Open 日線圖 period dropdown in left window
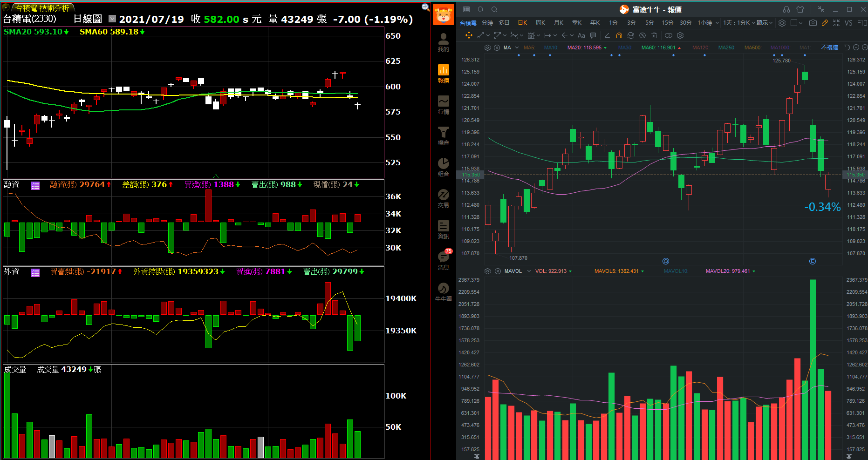Image resolution: width=868 pixels, height=460 pixels. [112, 19]
